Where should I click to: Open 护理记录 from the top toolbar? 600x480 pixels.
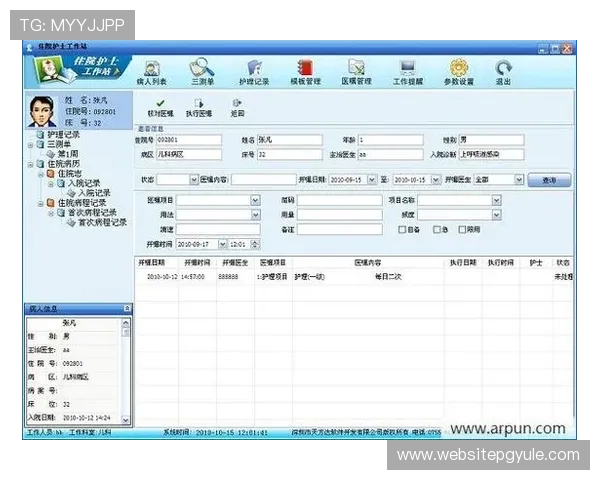click(254, 73)
